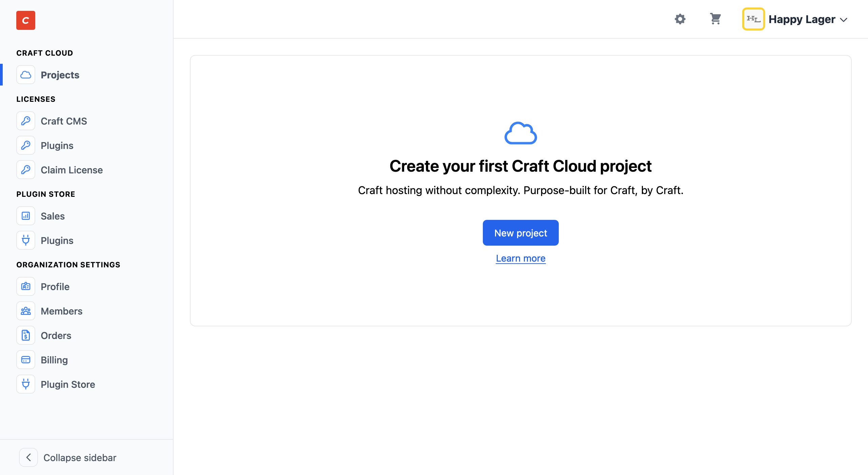
Task: Click the Craft logo in the sidebar
Action: pos(25,20)
